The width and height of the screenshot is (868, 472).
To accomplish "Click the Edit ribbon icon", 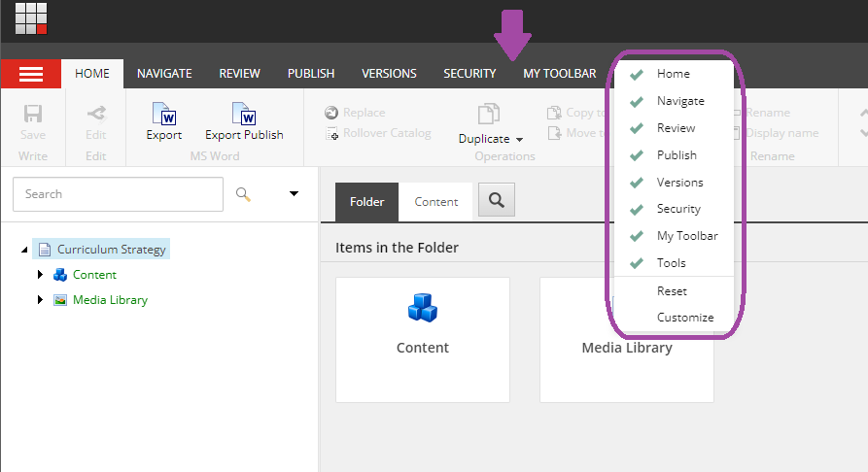I will click(96, 114).
